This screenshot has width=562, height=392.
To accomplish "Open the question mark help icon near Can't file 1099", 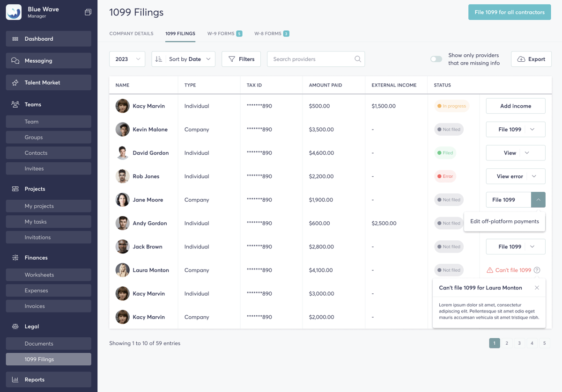I will [537, 270].
